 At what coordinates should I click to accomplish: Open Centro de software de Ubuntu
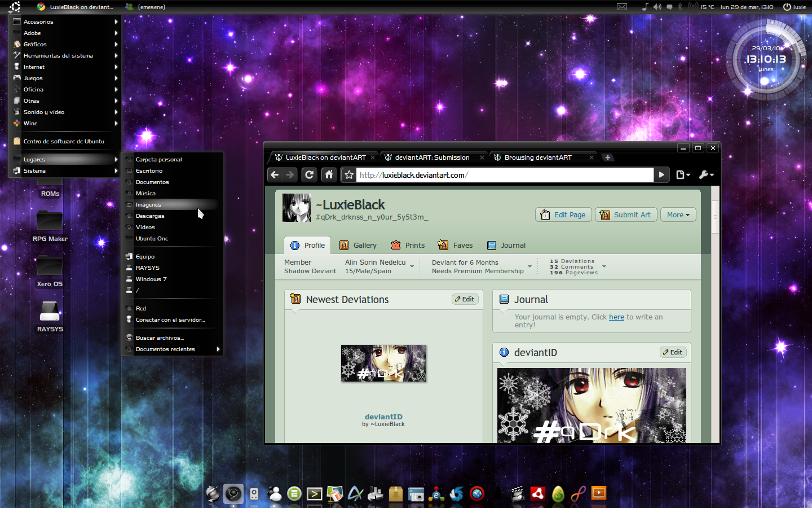tap(65, 141)
